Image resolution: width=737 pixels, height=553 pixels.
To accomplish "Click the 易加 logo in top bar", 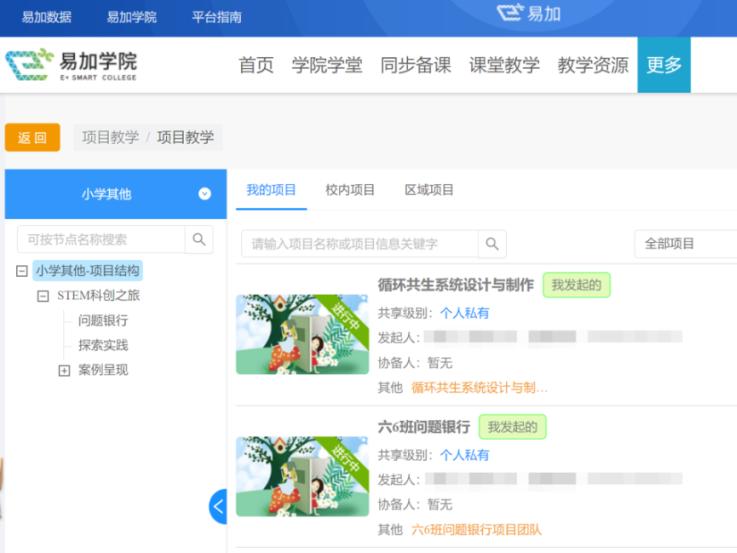I will [x=528, y=14].
